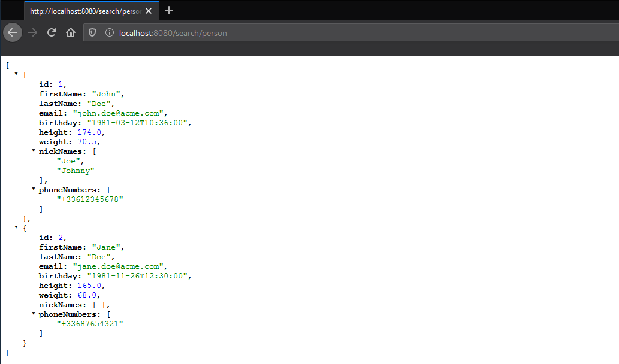Click Jane's lastName value "Doe"
Screen dimensions: 619x364
coord(99,257)
